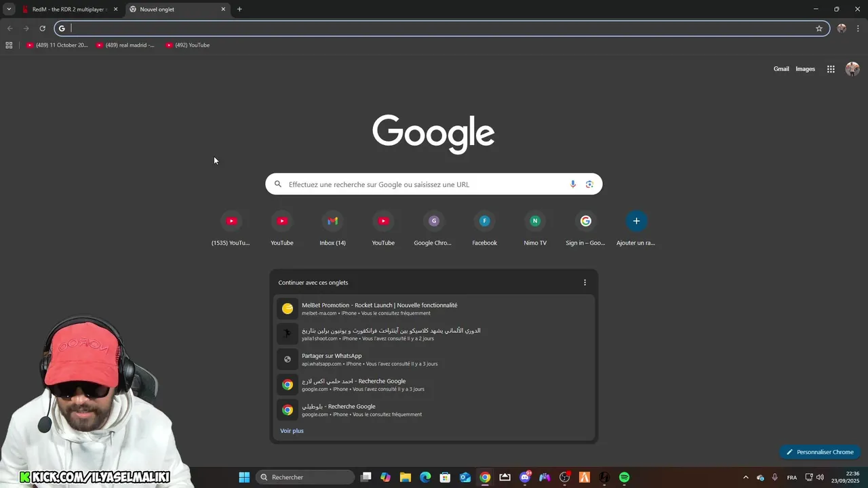Image resolution: width=868 pixels, height=488 pixels.
Task: Open the tab search dropdown arrow
Action: (x=9, y=9)
